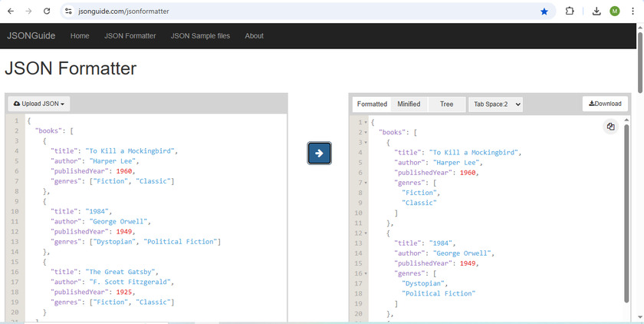Collapse output line 3 fold arrow
The width and height of the screenshot is (644, 324).
tap(366, 143)
